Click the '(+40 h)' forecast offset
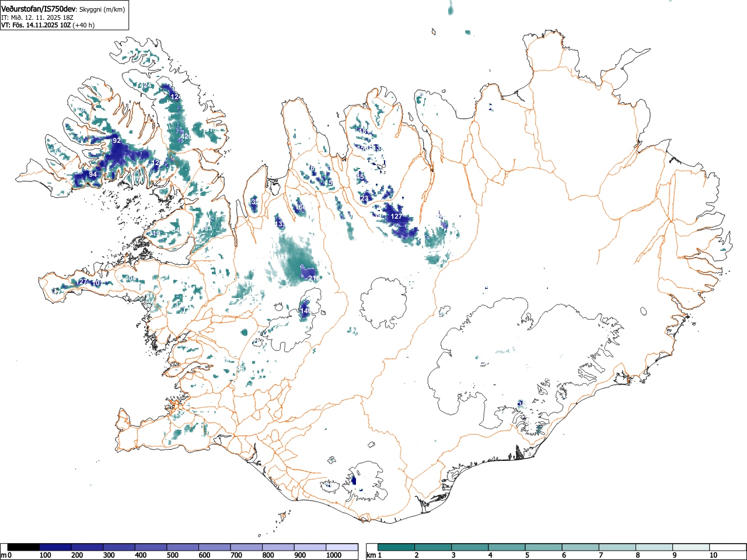Viewport: 747px width, 560px height. [83, 25]
